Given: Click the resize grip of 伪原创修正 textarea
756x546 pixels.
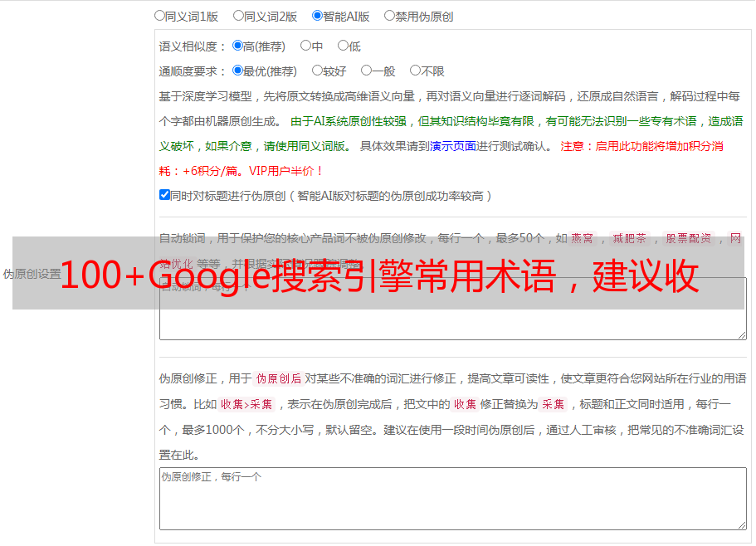Looking at the screenshot, I should 742,524.
